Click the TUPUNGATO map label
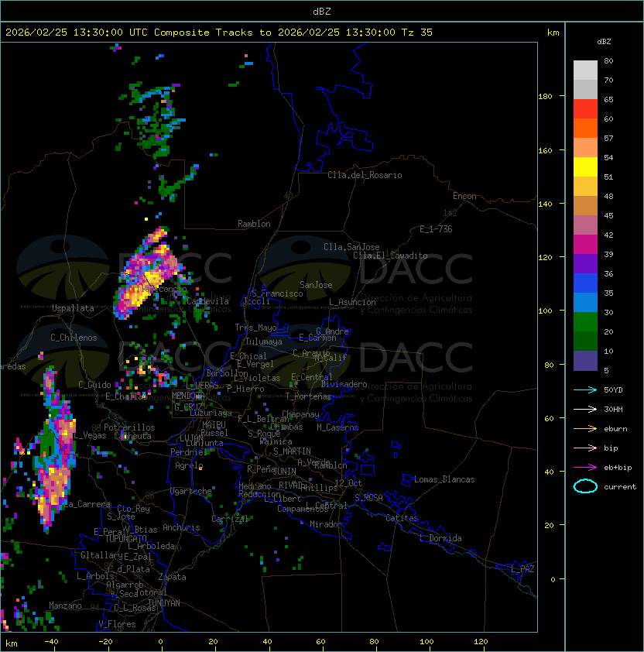 (x=125, y=539)
